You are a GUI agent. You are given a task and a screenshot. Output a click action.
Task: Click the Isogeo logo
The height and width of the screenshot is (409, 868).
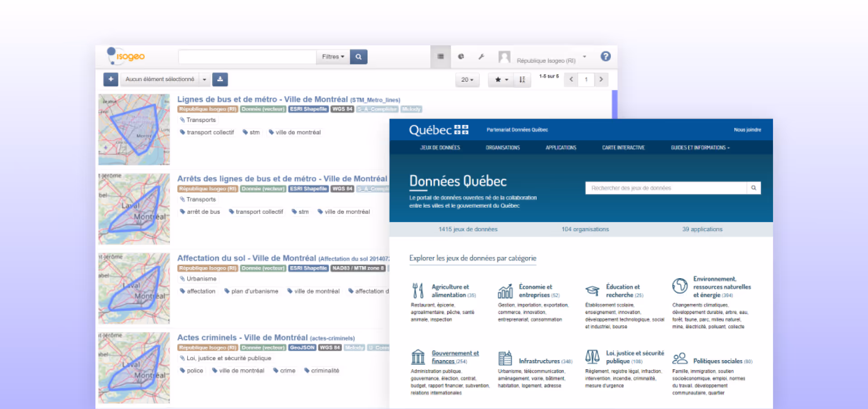[x=126, y=56]
